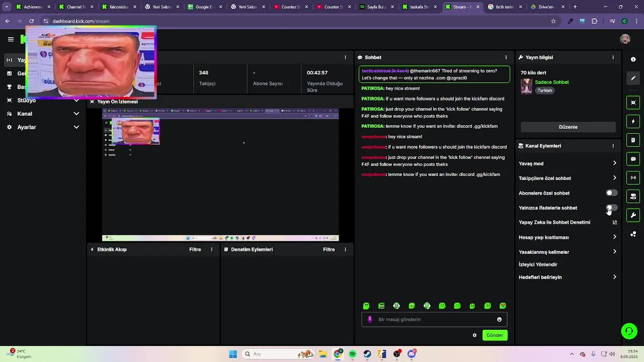Open chat settings gear beside Gönder
The image size is (644, 362).
tap(474, 335)
